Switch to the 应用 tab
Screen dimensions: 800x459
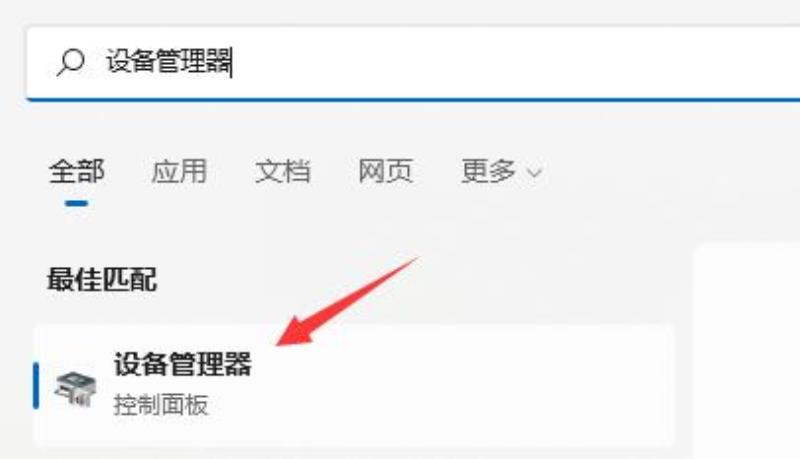(179, 171)
